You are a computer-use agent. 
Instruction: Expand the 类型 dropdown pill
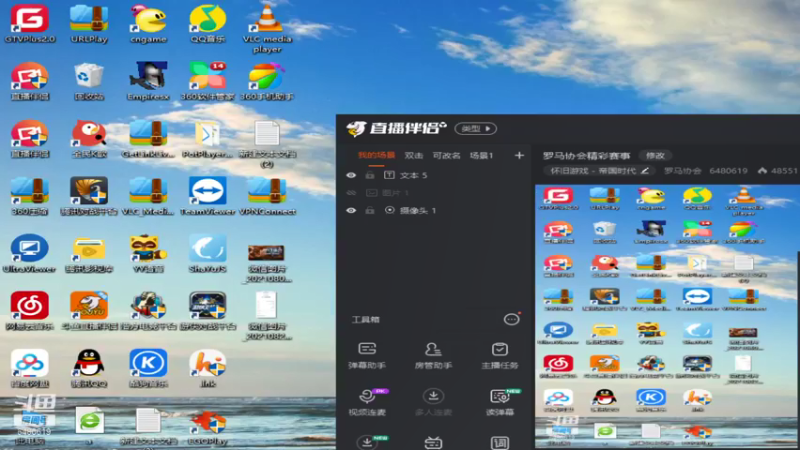click(476, 129)
